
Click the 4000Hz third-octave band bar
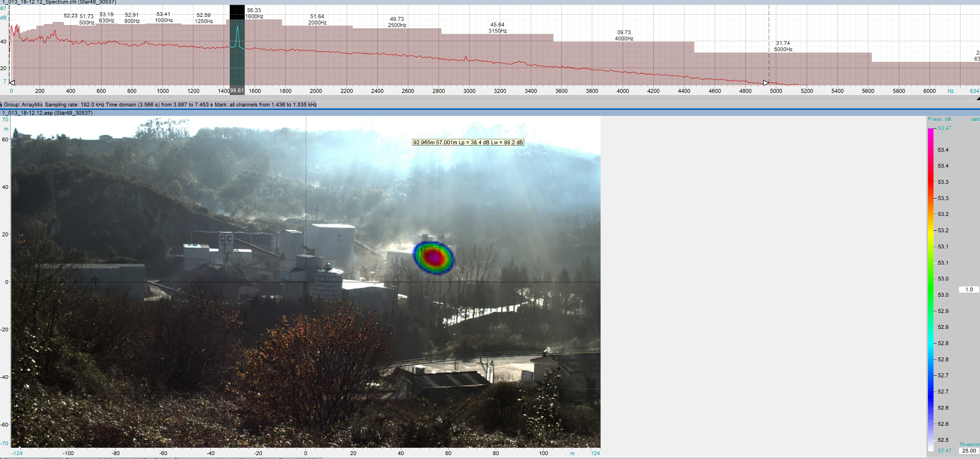point(623,64)
